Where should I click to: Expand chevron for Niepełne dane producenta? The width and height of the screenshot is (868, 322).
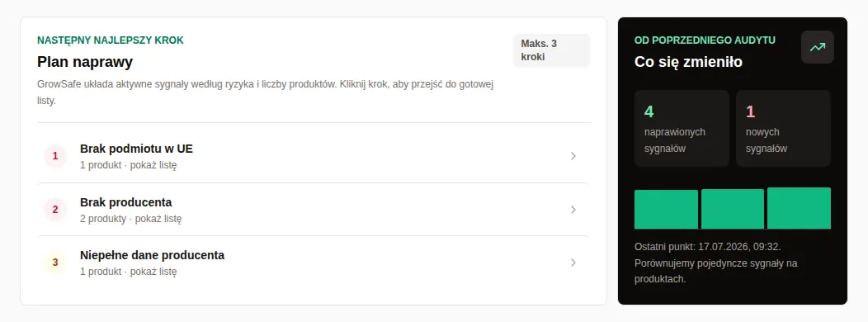pyautogui.click(x=573, y=263)
